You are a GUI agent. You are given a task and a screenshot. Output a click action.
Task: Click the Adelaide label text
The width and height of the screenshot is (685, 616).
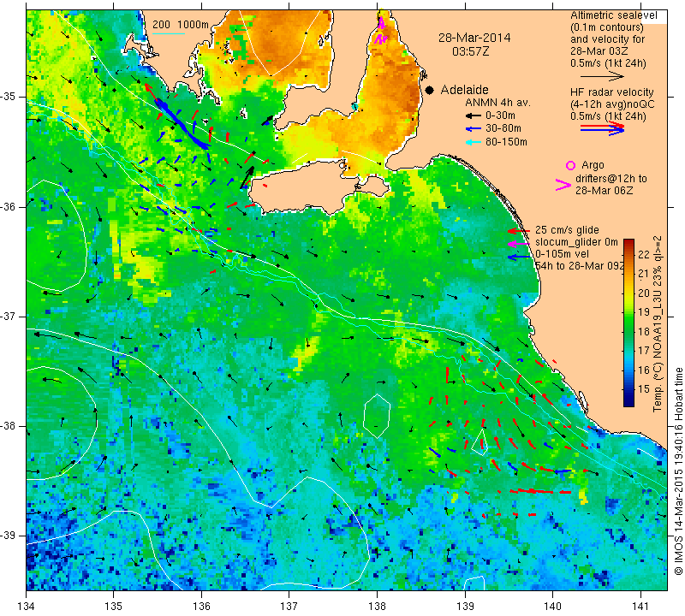[464, 90]
